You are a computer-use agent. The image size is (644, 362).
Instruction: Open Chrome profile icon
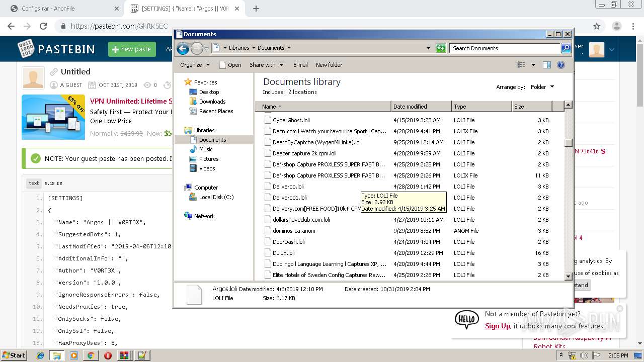tap(616, 26)
